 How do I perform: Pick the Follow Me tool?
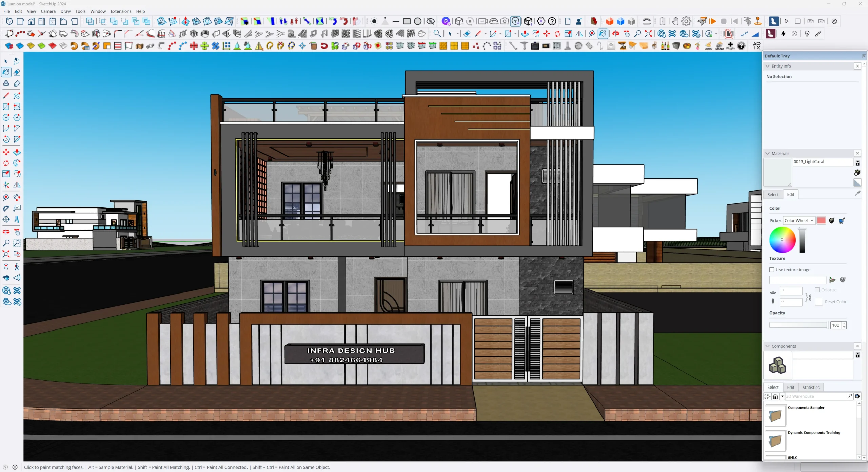coord(17,163)
